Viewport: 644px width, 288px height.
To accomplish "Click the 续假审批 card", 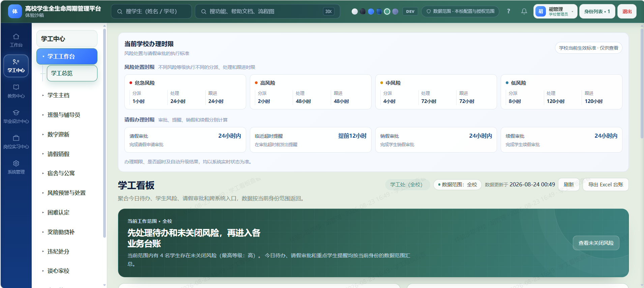I will 561,140.
